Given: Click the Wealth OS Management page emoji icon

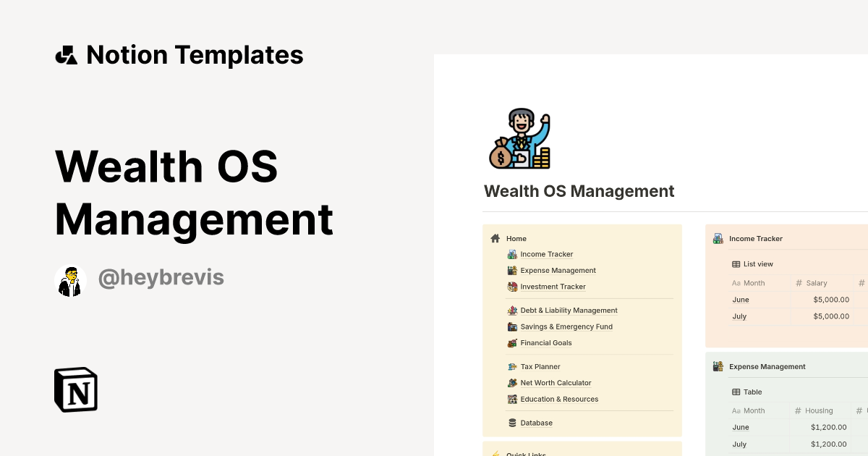Looking at the screenshot, I should (x=518, y=138).
